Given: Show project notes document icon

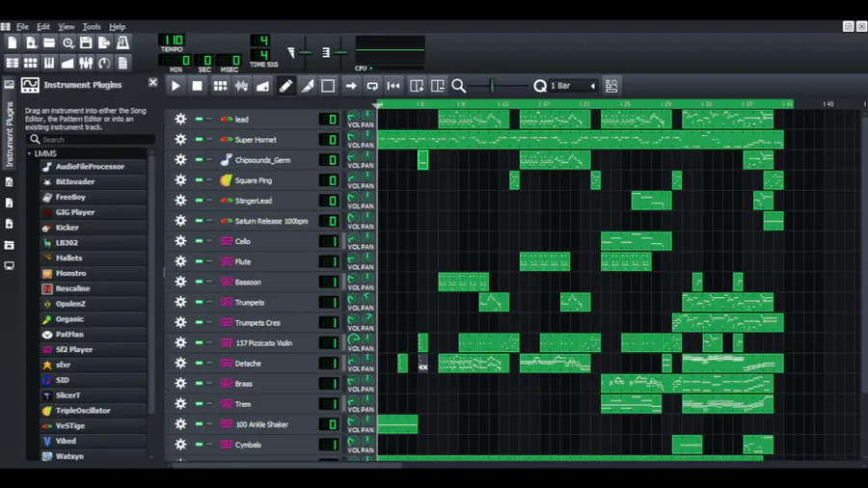Looking at the screenshot, I should click(122, 63).
